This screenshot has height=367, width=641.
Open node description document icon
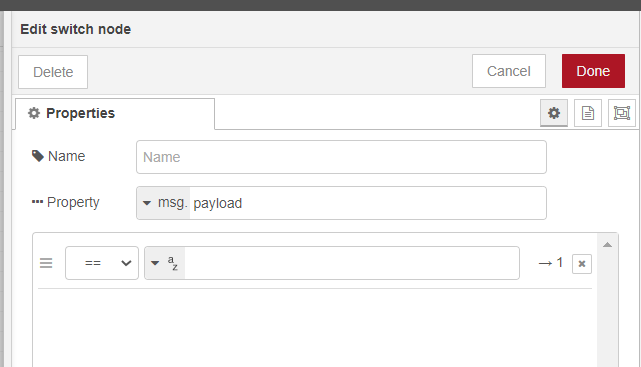point(587,113)
